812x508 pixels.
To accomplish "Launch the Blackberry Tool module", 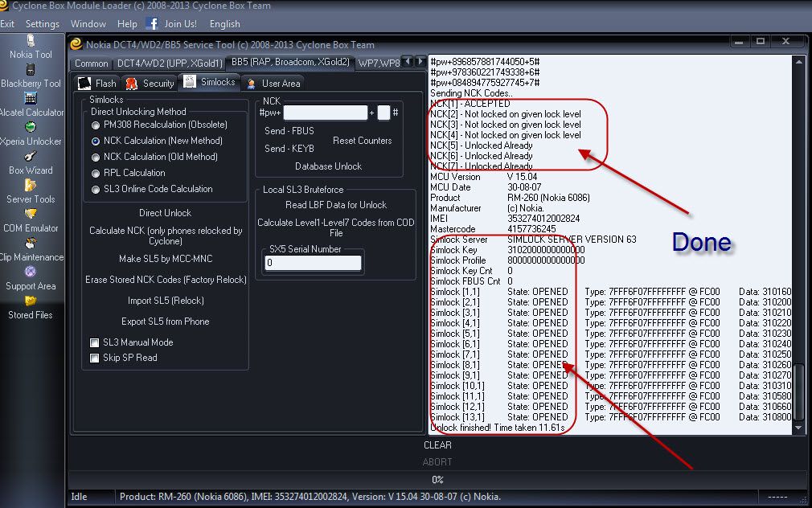I will pos(31,70).
